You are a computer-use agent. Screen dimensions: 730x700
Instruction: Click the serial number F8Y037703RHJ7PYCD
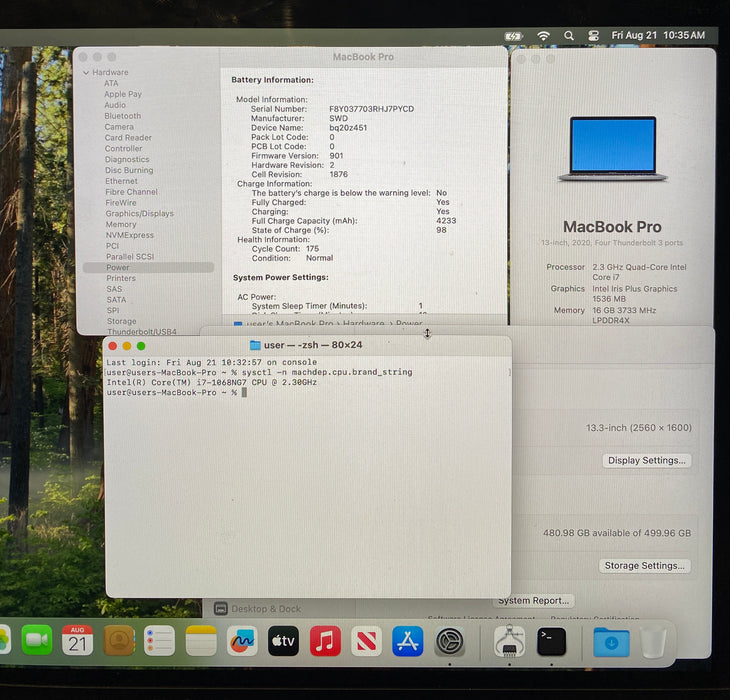pyautogui.click(x=372, y=109)
